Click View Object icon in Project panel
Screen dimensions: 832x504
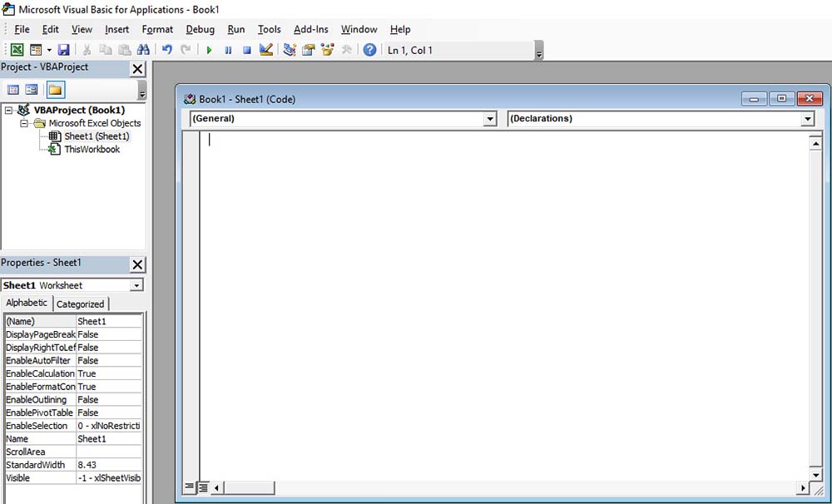tap(32, 90)
